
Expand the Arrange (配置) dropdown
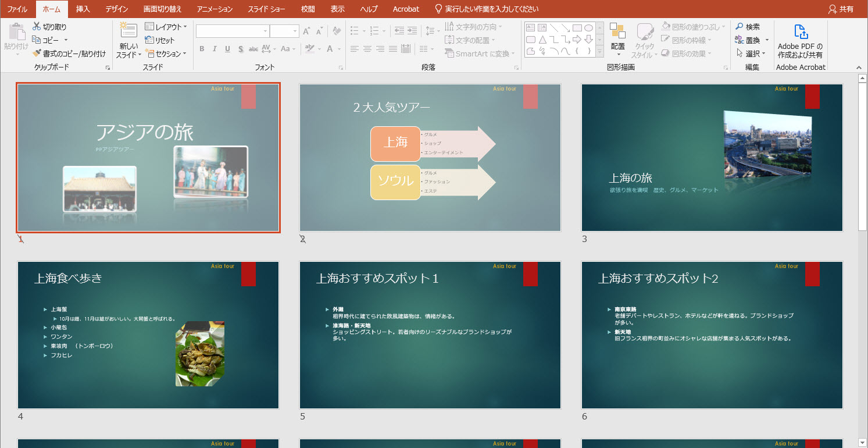pyautogui.click(x=617, y=40)
